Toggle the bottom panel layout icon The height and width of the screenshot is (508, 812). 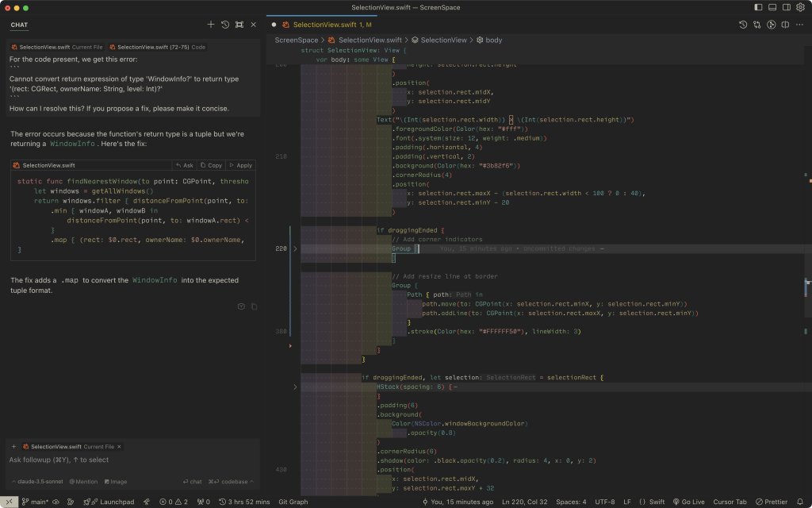772,7
